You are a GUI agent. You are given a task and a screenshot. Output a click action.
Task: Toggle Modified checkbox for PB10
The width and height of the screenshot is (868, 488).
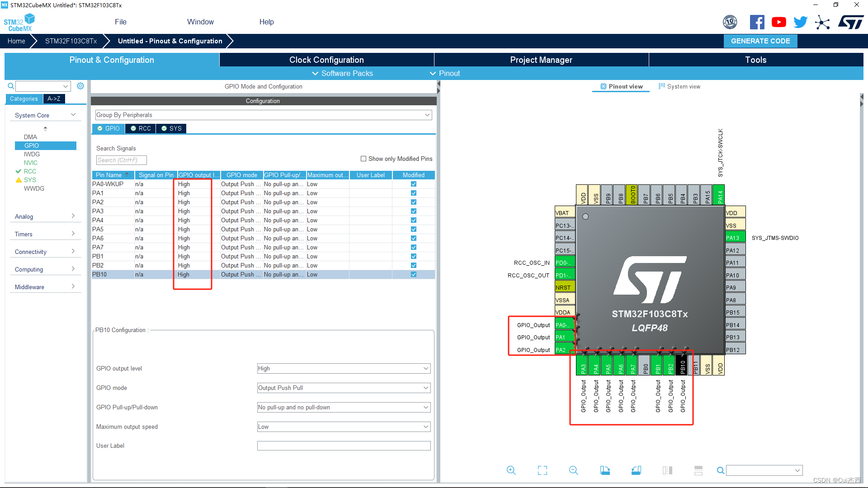414,274
